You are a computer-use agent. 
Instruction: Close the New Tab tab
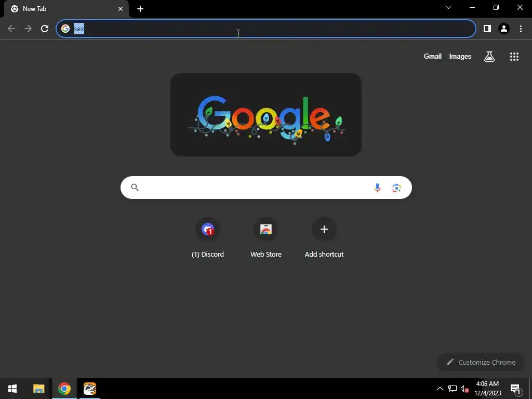coord(121,9)
